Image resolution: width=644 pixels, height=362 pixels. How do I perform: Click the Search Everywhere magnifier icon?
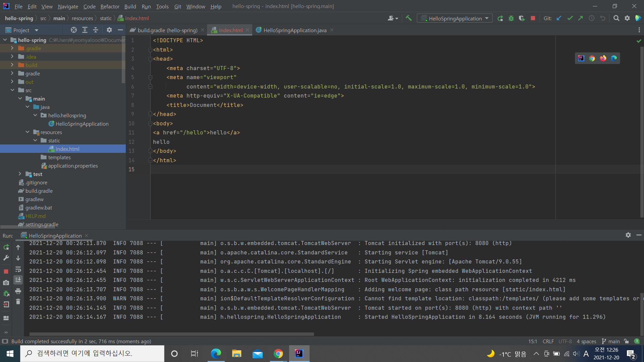click(616, 18)
